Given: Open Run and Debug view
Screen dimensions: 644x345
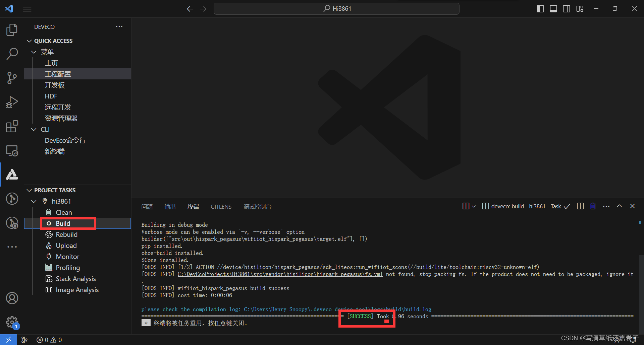Looking at the screenshot, I should [x=12, y=102].
